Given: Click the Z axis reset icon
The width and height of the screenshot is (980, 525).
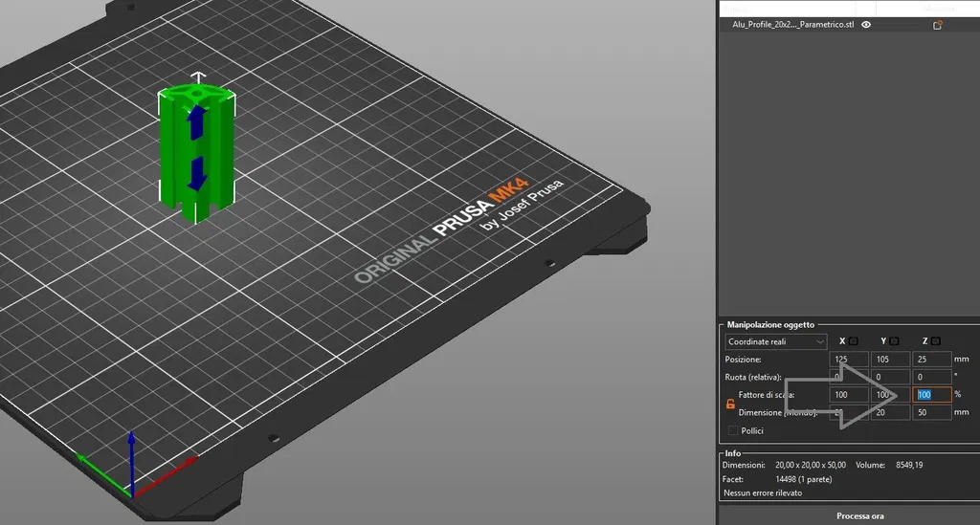Looking at the screenshot, I should 936,341.
